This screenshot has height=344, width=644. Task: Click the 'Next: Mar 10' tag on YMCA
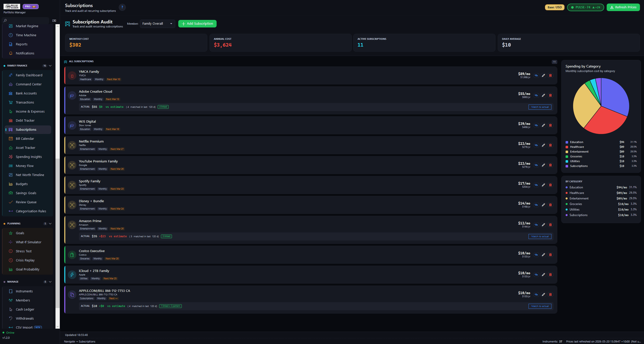113,79
